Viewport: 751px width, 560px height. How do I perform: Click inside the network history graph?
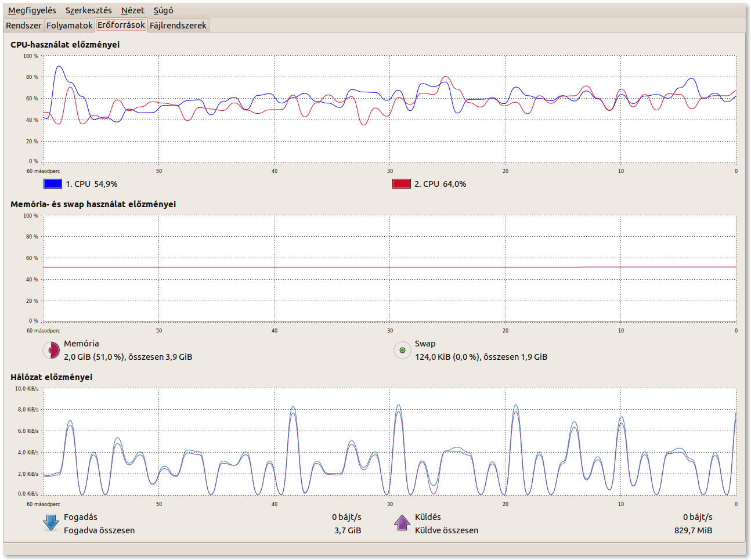pos(389,442)
